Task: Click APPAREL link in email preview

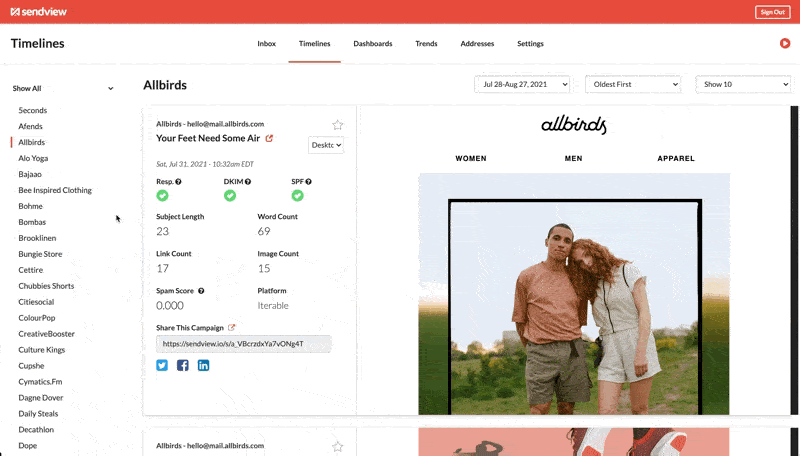Action: [x=676, y=159]
